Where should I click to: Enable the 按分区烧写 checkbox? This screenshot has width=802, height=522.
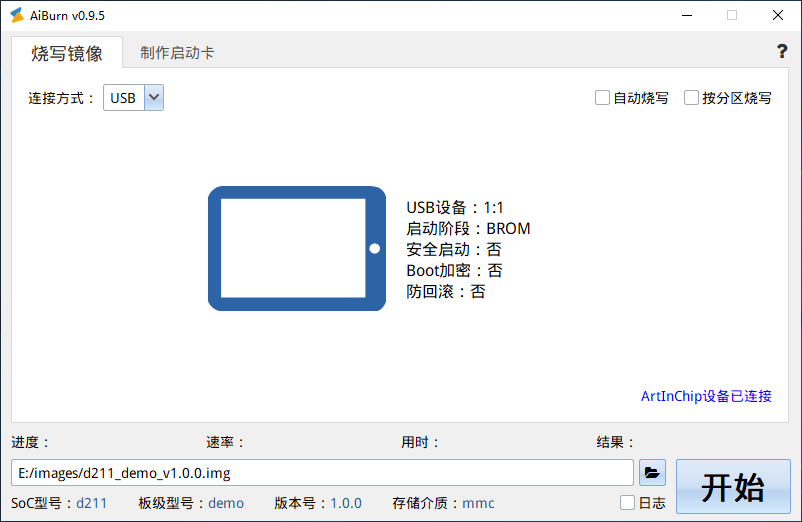point(691,98)
